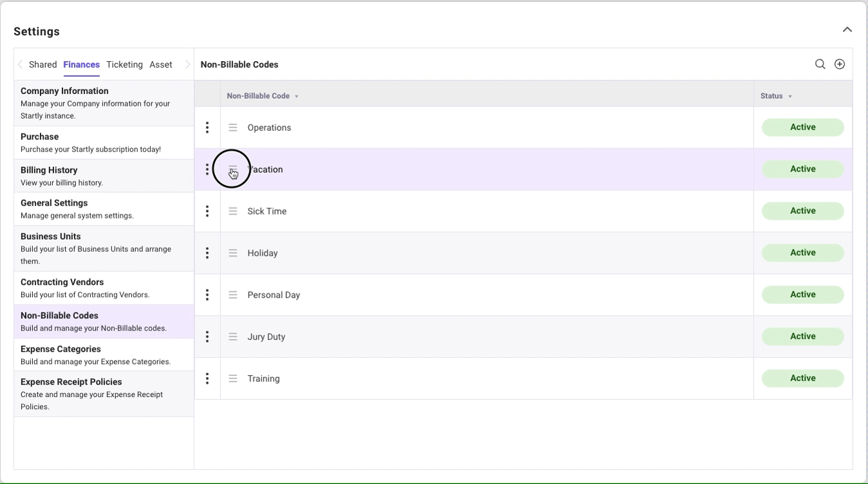Click the drag handle beside Holiday
The height and width of the screenshot is (484, 868).
click(233, 253)
